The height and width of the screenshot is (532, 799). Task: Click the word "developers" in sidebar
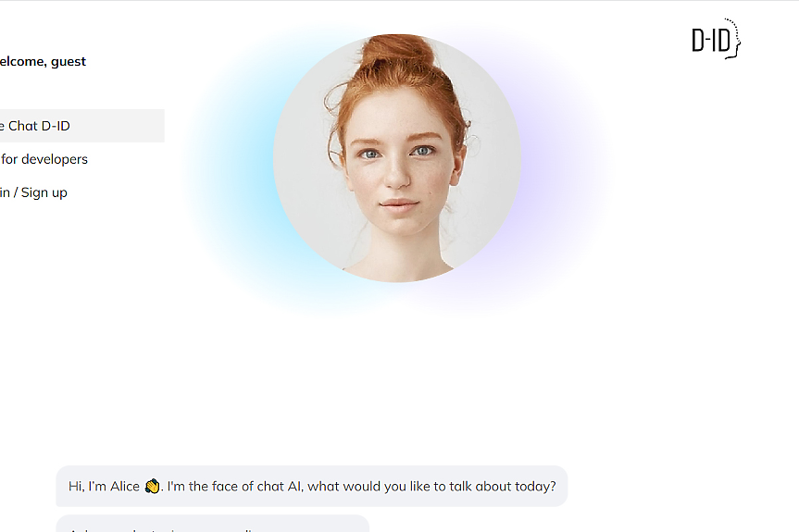(55, 159)
